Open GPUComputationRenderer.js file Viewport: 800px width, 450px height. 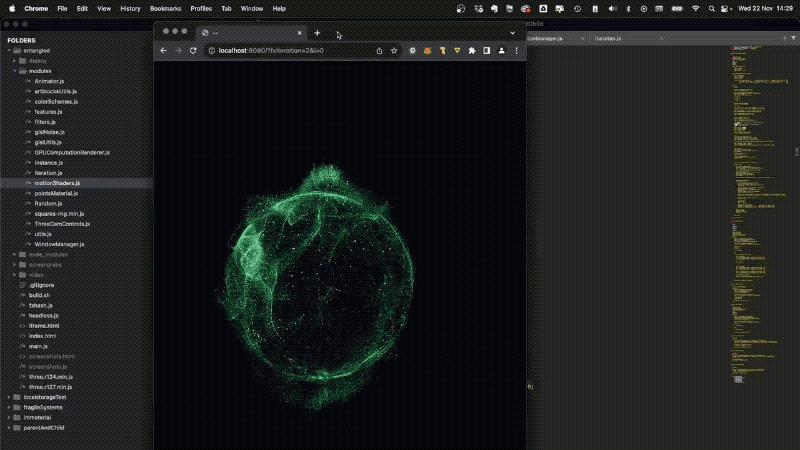(x=72, y=153)
